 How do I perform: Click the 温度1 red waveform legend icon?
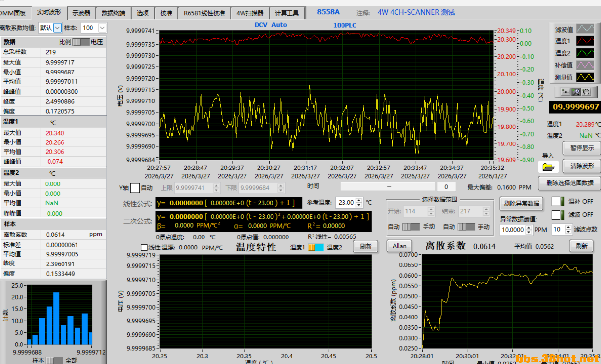(585, 41)
